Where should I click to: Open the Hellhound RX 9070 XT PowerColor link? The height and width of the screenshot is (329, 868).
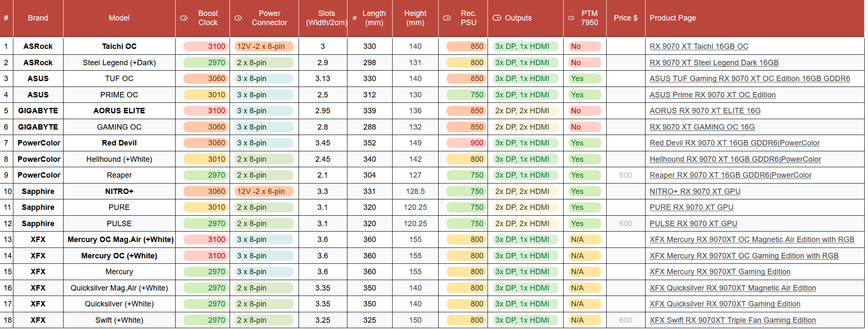coord(735,159)
